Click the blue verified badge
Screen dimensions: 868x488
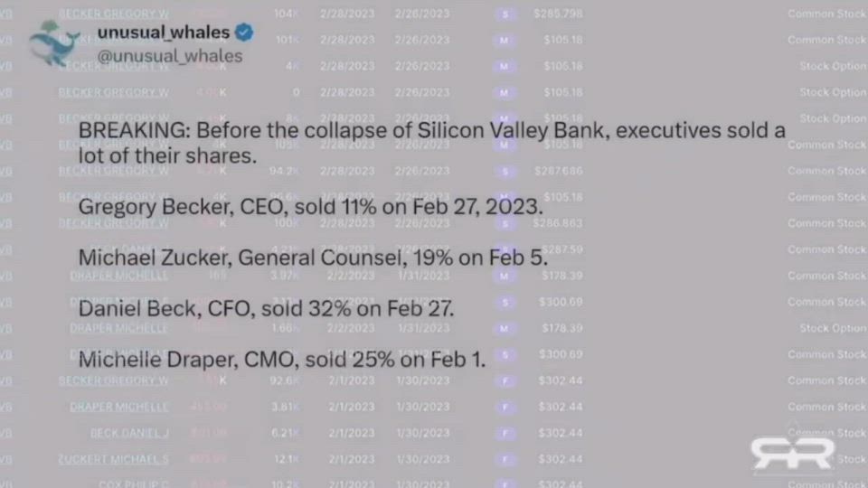[244, 33]
